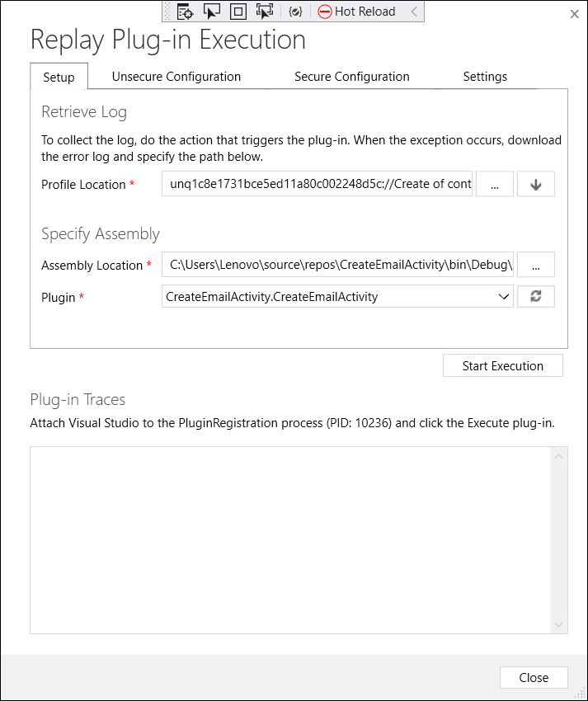Click the Close button at bottom
The height and width of the screenshot is (701, 588).
(x=534, y=678)
